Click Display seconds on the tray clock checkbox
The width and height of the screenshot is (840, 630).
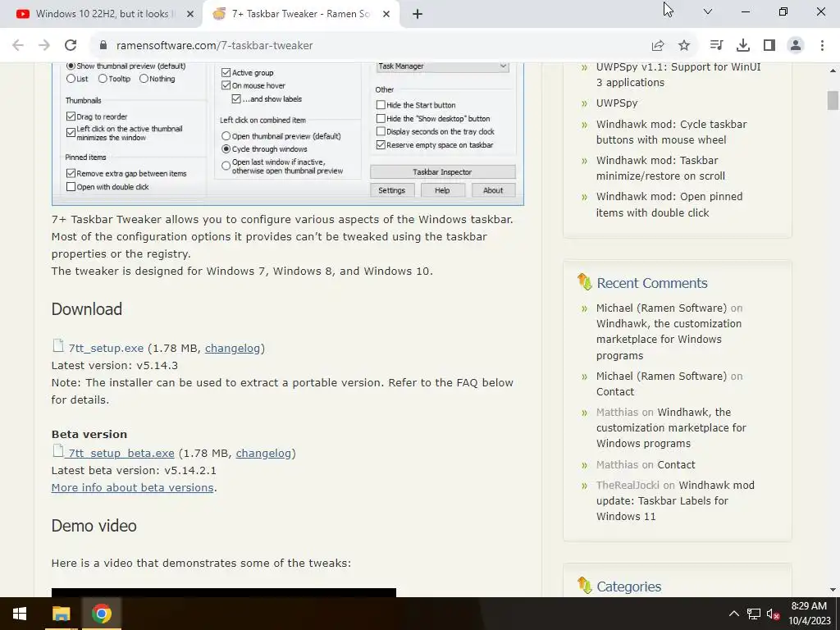(x=381, y=131)
